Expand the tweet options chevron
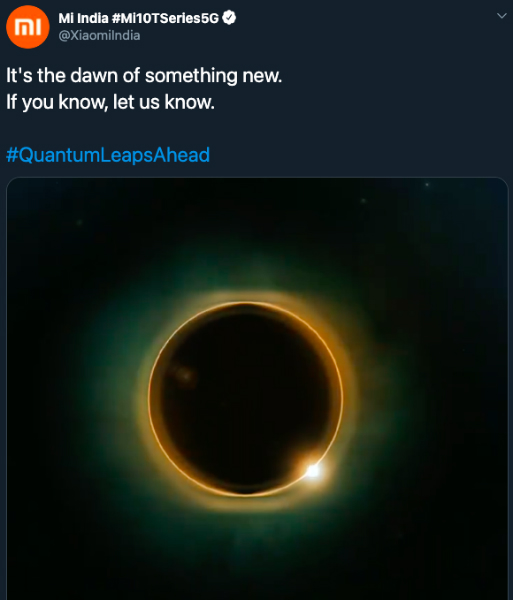513x600 pixels. (502, 16)
